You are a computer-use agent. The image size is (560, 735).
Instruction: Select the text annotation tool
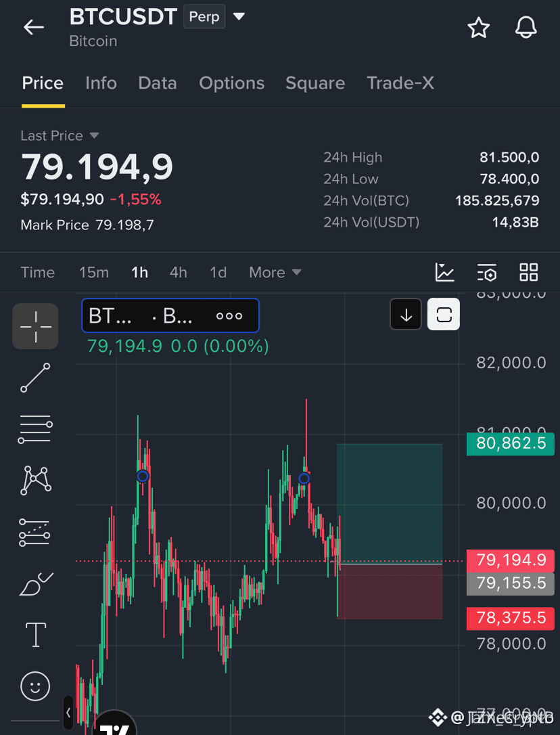(36, 635)
